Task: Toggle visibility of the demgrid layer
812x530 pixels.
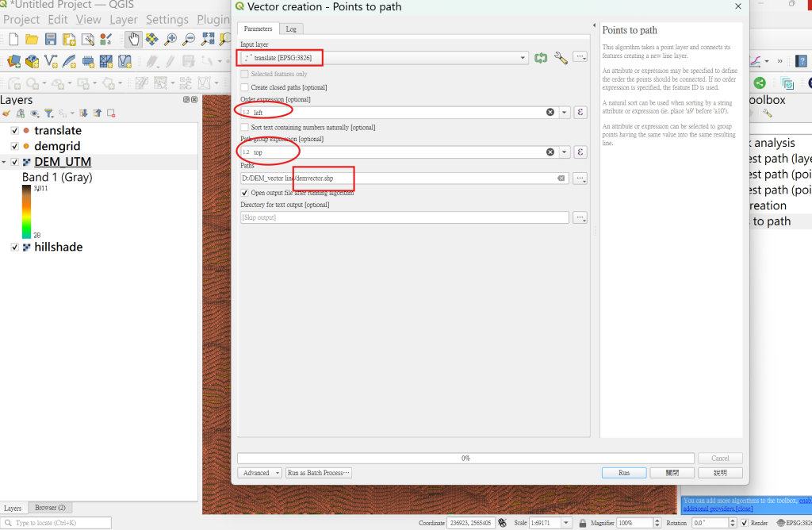Action: point(14,146)
